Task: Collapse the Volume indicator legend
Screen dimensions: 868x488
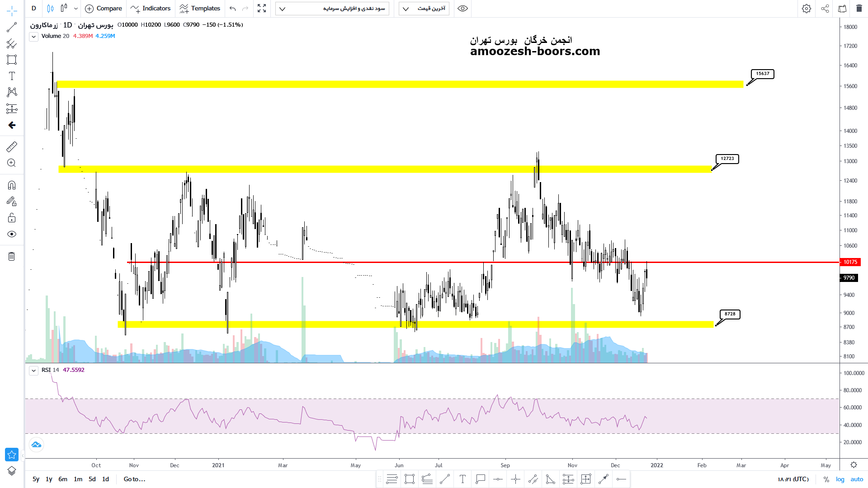Action: coord(34,37)
